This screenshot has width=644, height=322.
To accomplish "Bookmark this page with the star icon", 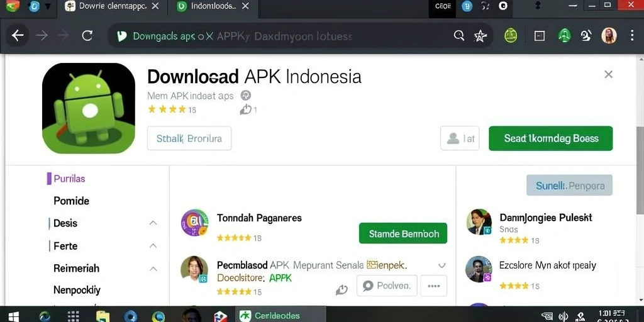I will click(480, 36).
